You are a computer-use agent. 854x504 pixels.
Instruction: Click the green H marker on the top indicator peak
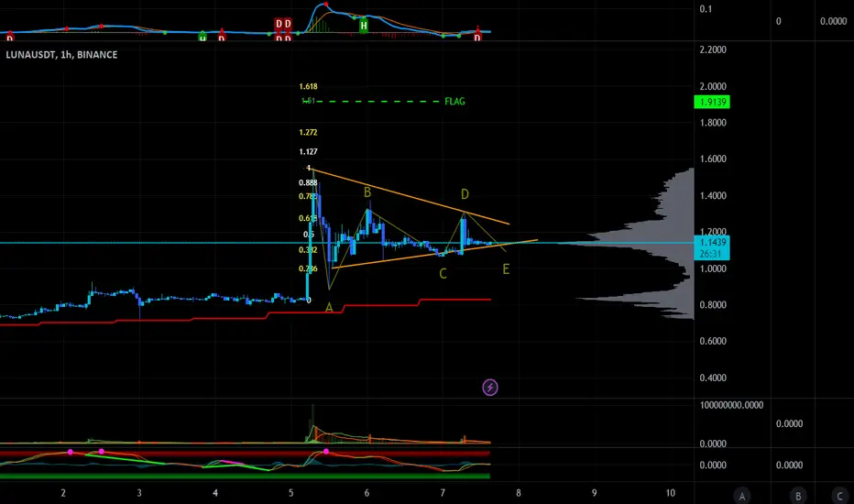click(363, 25)
